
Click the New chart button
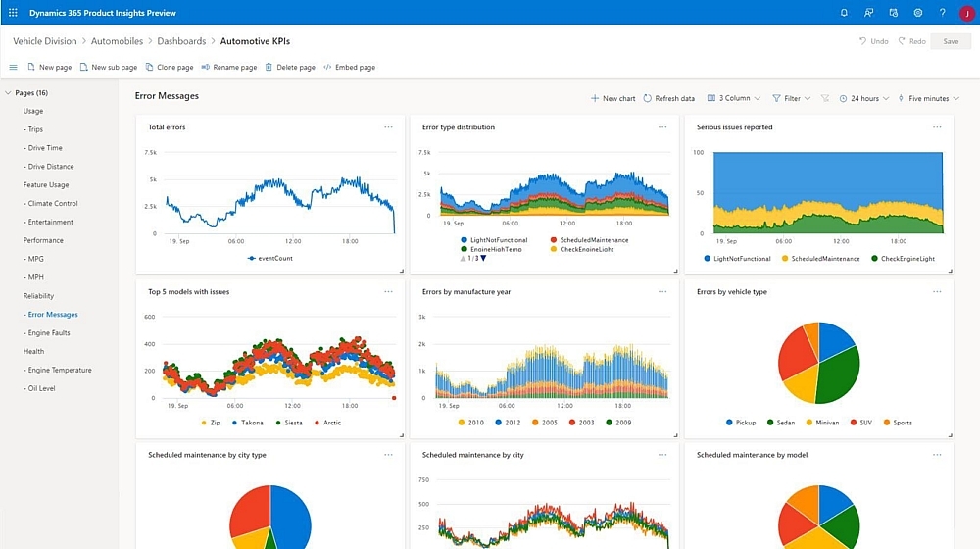click(613, 99)
